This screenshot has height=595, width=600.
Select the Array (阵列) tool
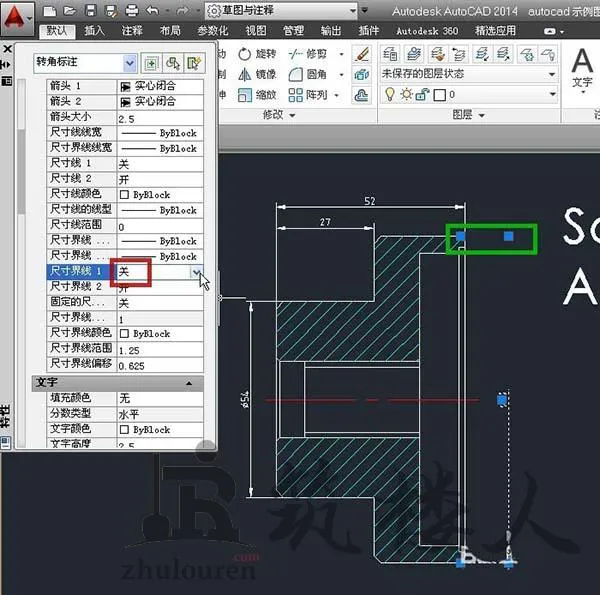point(308,95)
